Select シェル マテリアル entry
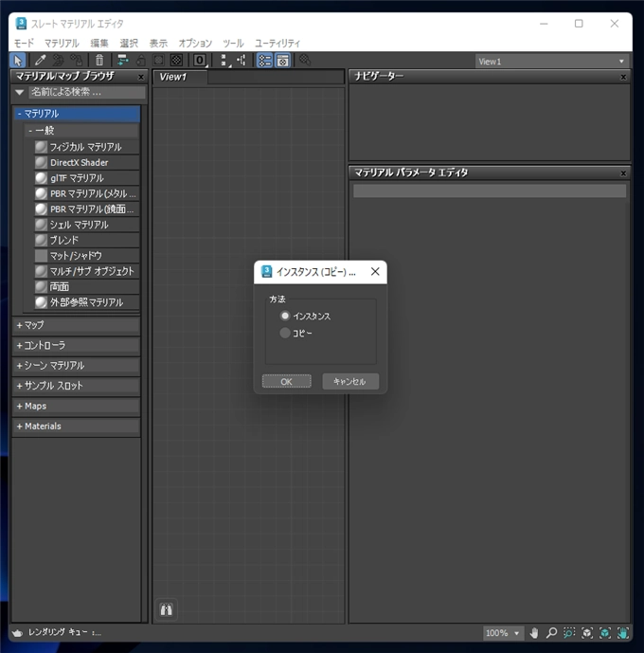This screenshot has width=644, height=653. (86, 225)
